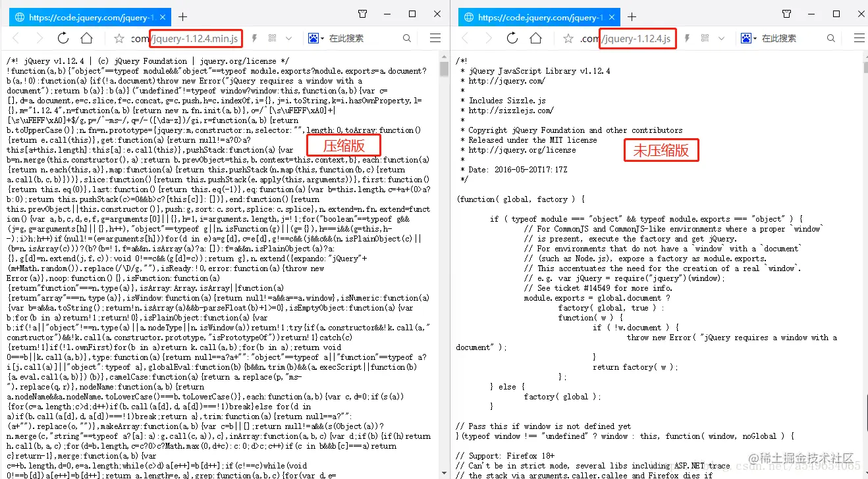Click the 'http://sizzlejs.com/' text in right window
This screenshot has width=868, height=479.
[511, 111]
